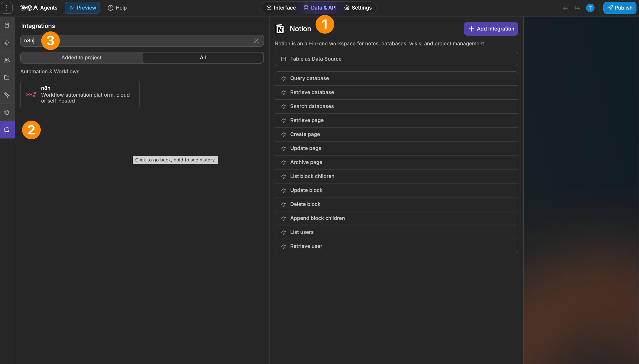Click the Add Integration button
The width and height of the screenshot is (639, 364).
(491, 29)
